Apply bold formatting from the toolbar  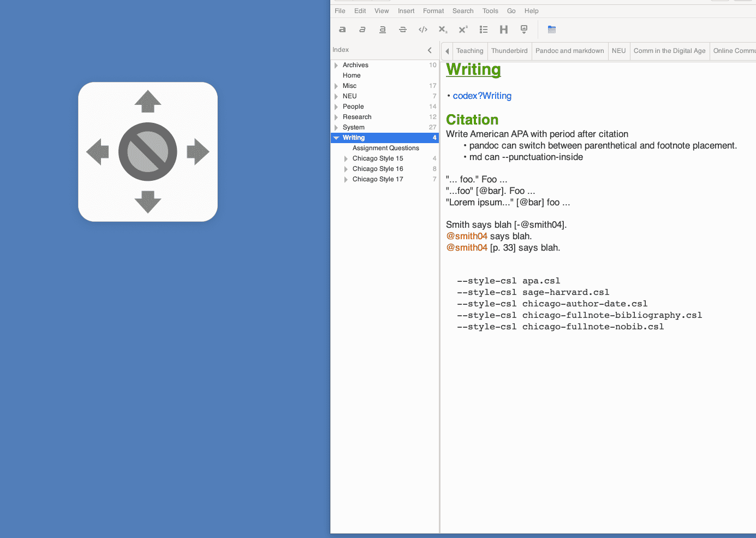(342, 29)
